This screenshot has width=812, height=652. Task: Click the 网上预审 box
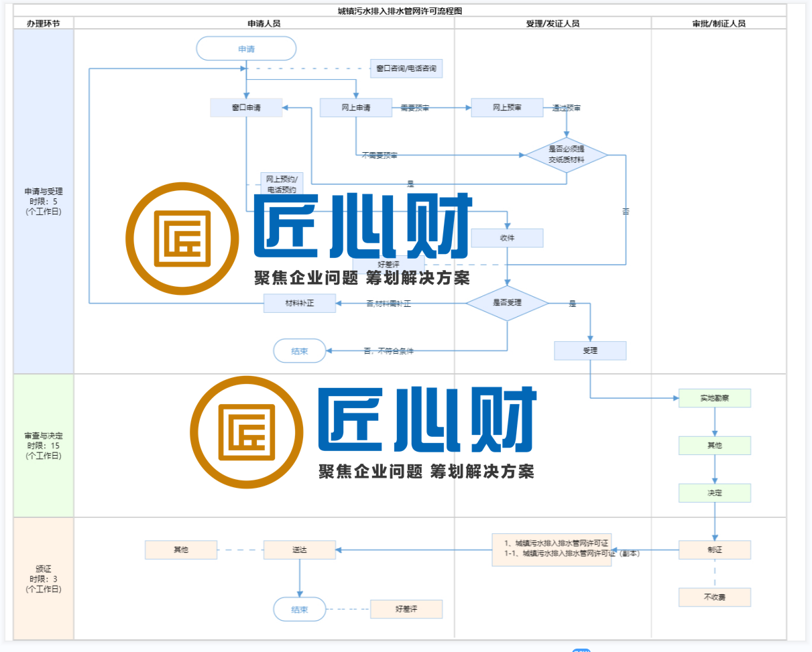(x=507, y=107)
